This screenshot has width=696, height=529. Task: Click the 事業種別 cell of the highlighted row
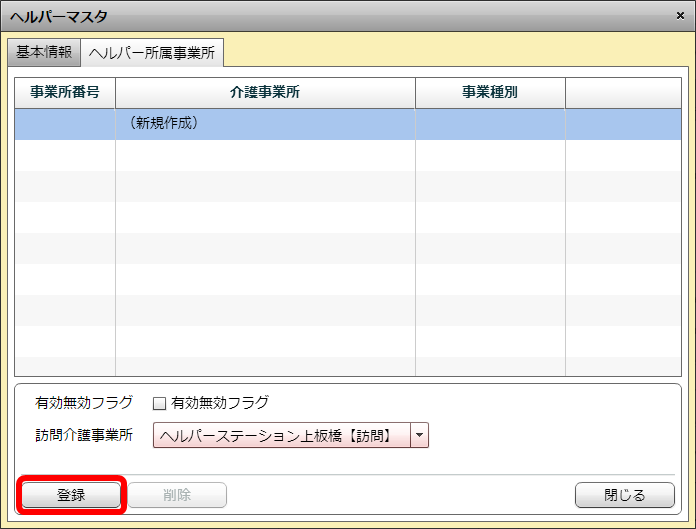(x=490, y=124)
